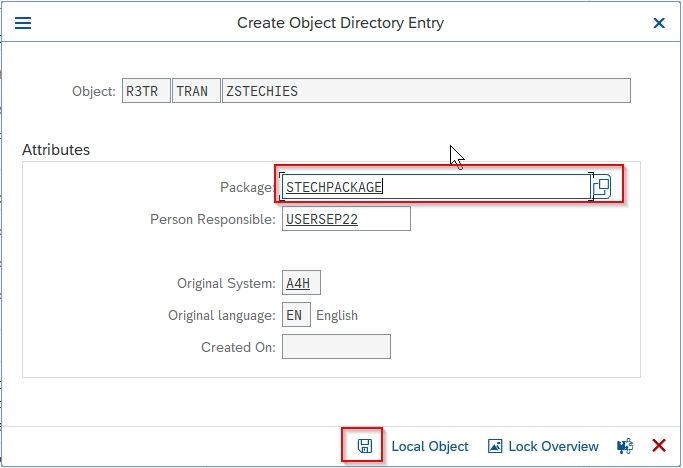
Task: Cancel with the red X icon
Action: click(x=659, y=446)
